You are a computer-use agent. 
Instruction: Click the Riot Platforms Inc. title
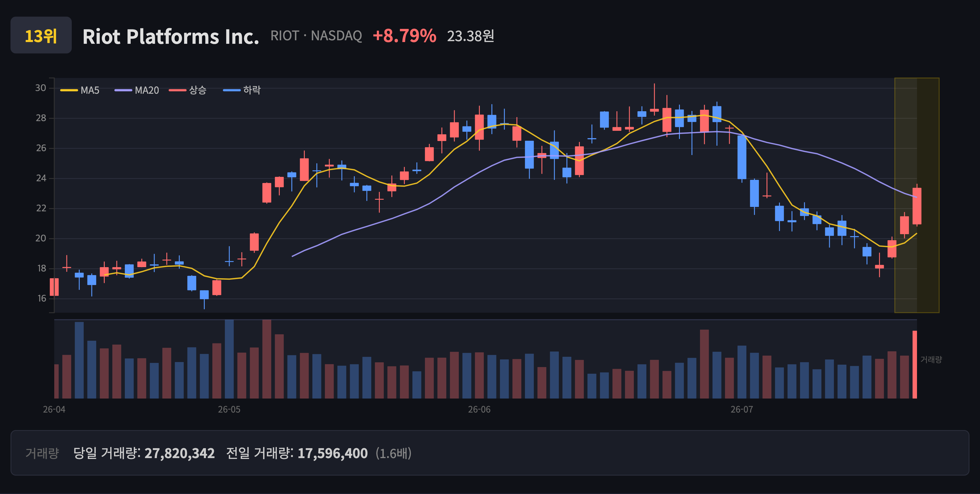coord(171,36)
